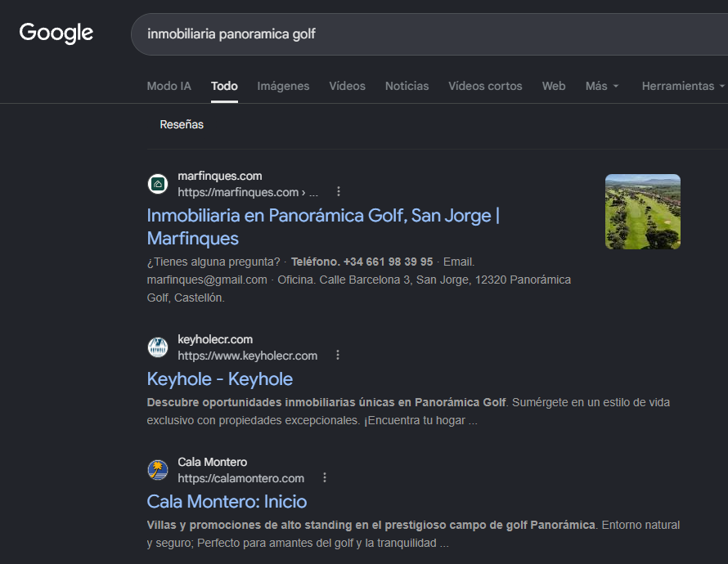This screenshot has height=564, width=728.
Task: Click the marfinques.com site favicon
Action: (x=158, y=184)
